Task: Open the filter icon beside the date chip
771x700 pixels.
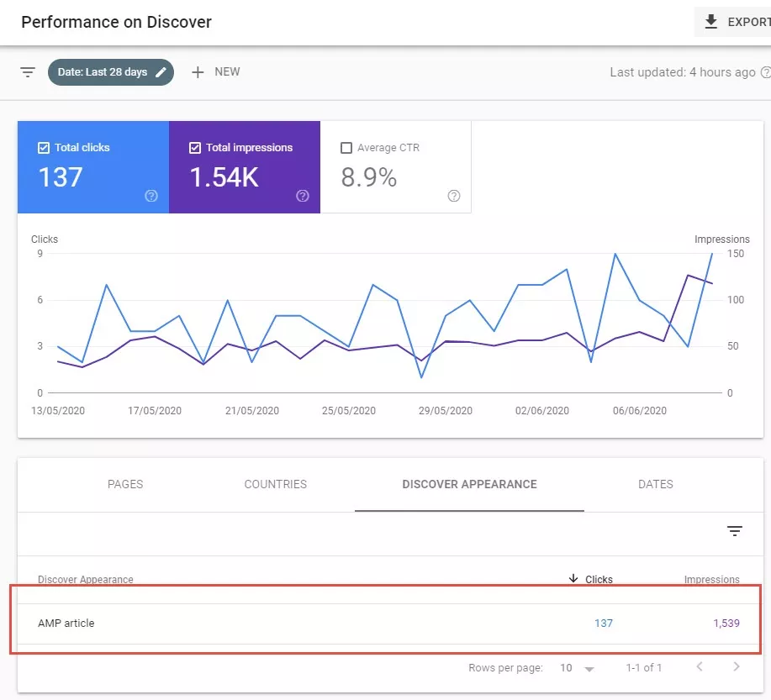Action: tap(28, 72)
